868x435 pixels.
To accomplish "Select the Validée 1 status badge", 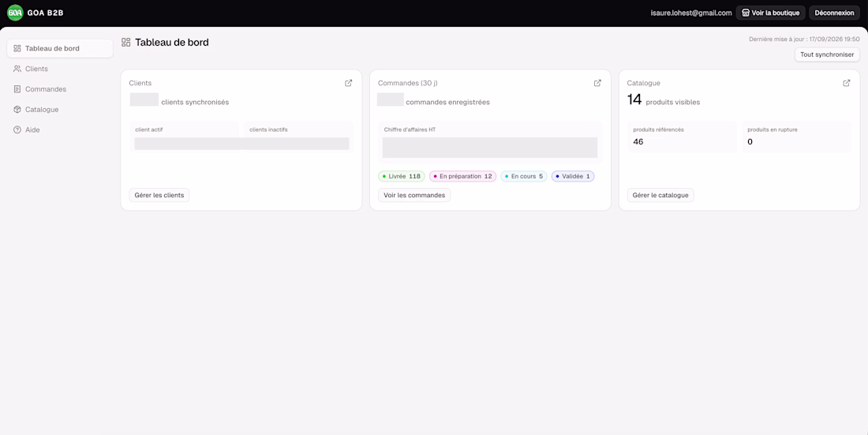I will (573, 176).
